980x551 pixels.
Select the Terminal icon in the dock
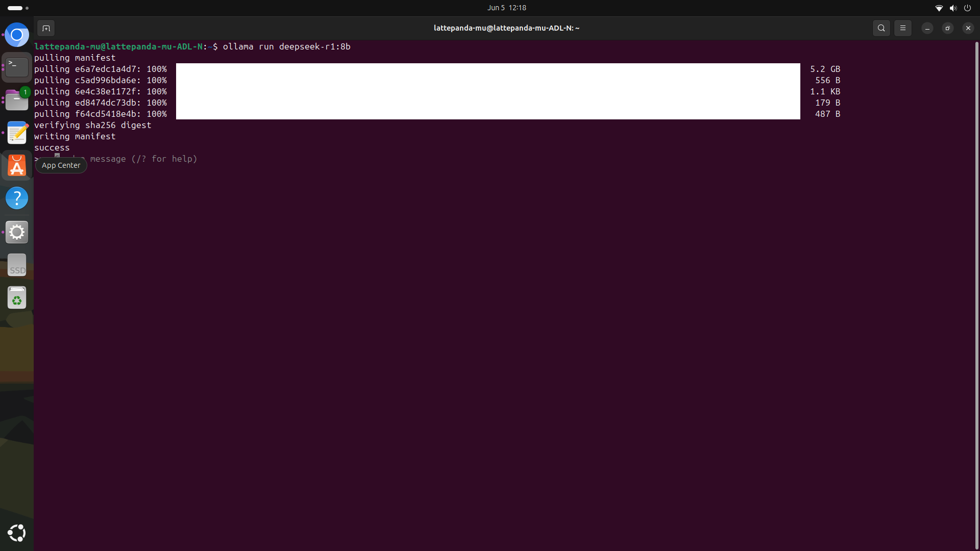click(17, 67)
